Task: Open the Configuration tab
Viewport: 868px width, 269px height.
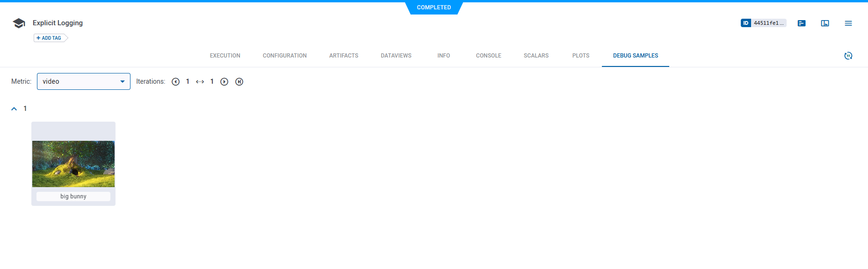Action: 284,56
